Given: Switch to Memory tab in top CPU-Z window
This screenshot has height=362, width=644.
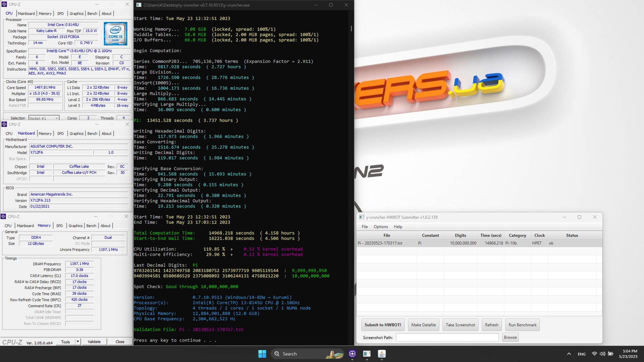Looking at the screenshot, I should [45, 13].
